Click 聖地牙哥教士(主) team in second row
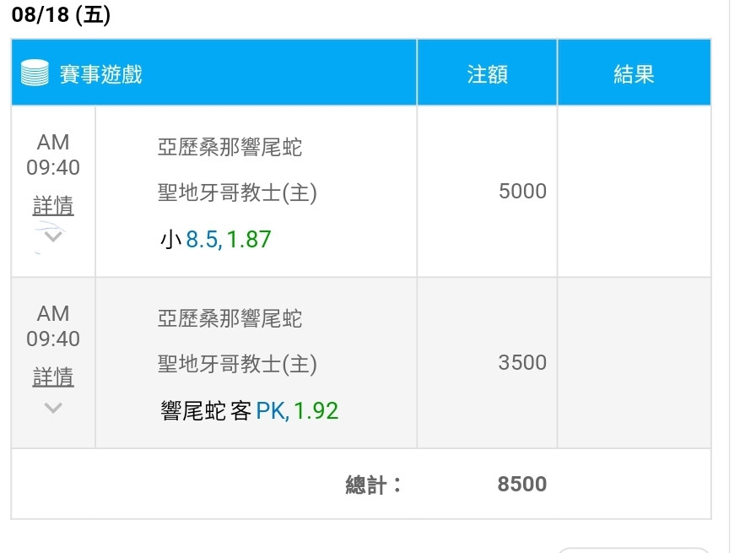The width and height of the screenshot is (756, 553). (237, 363)
